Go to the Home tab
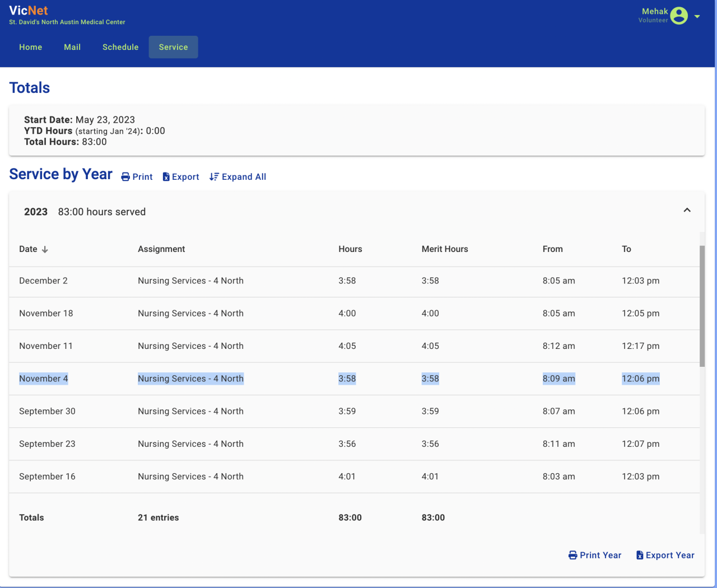 (31, 47)
